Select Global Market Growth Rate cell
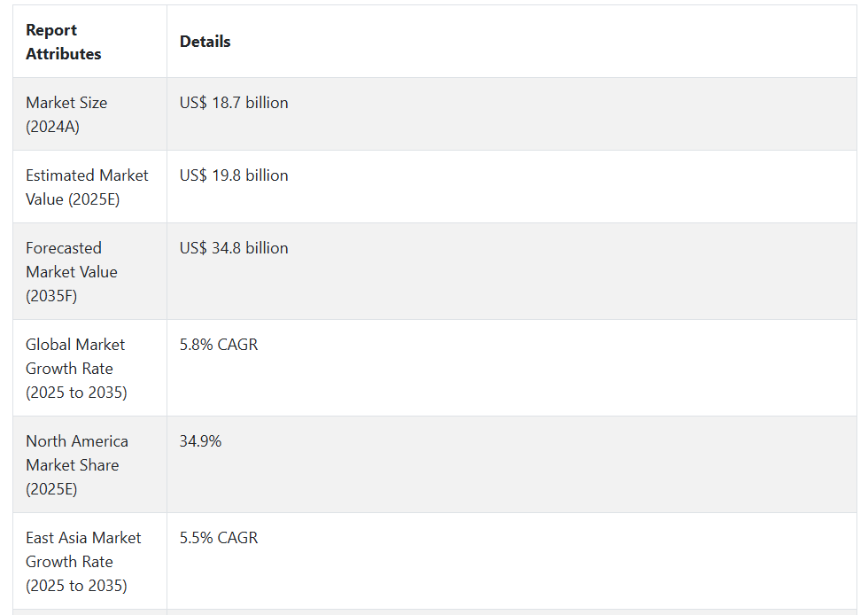 (x=89, y=368)
